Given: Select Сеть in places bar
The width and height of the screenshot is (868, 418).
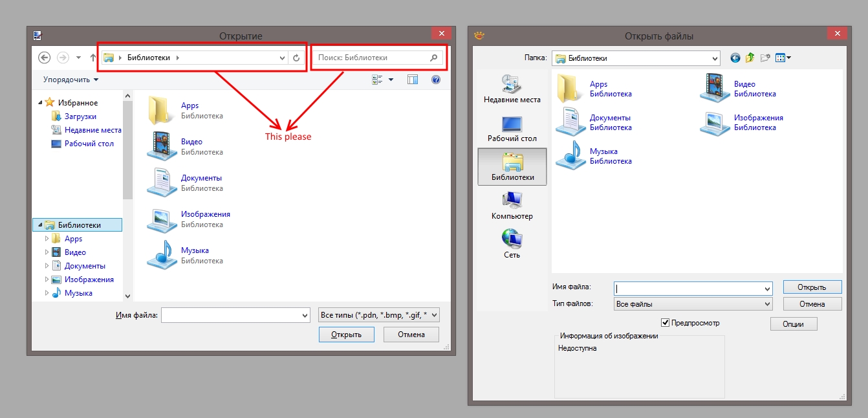Looking at the screenshot, I should click(x=512, y=244).
